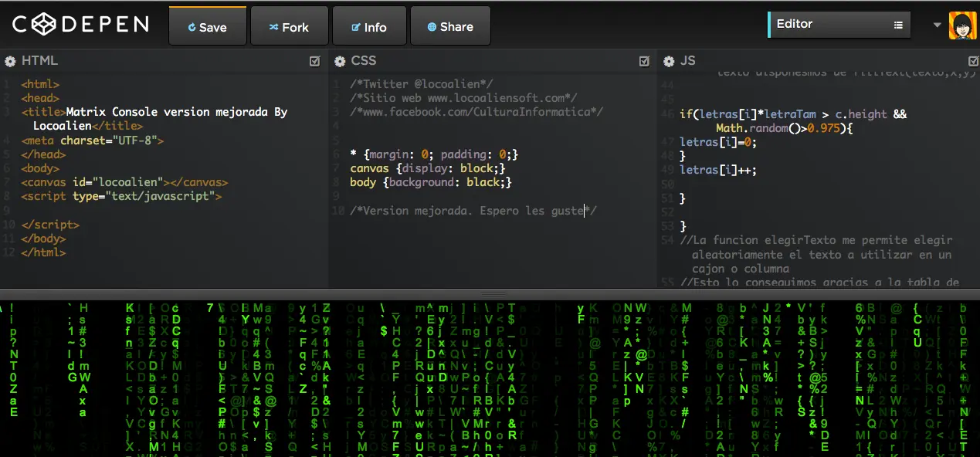This screenshot has height=457, width=980.
Task: Click the Share button globe icon
Action: click(432, 27)
